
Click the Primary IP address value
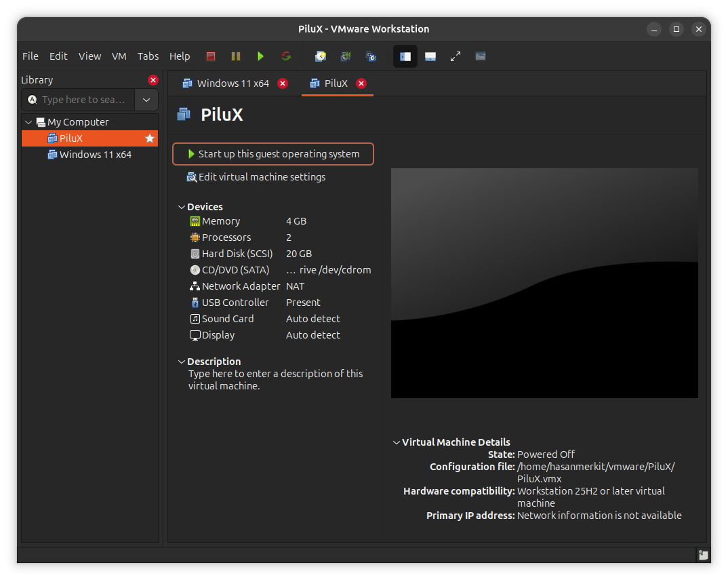click(x=599, y=516)
